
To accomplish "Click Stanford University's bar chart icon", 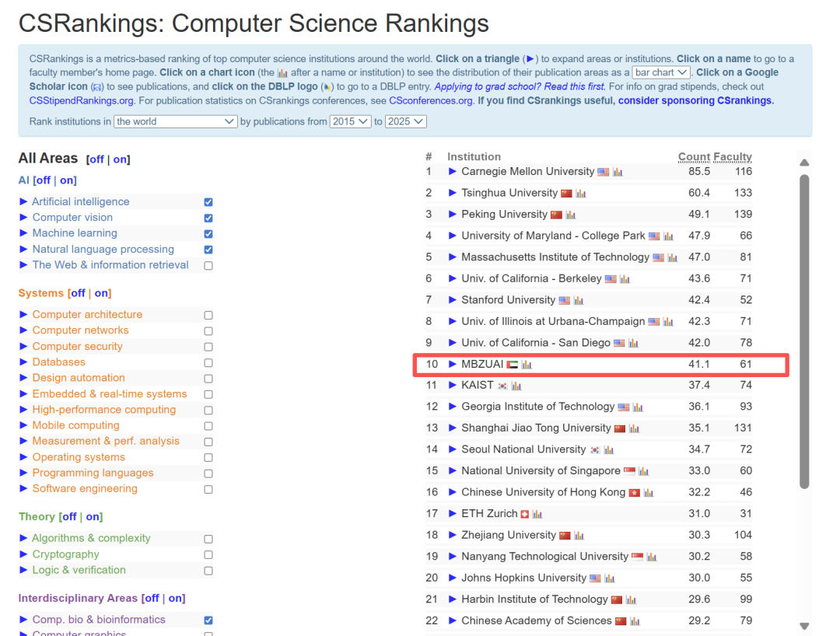I will (x=579, y=300).
